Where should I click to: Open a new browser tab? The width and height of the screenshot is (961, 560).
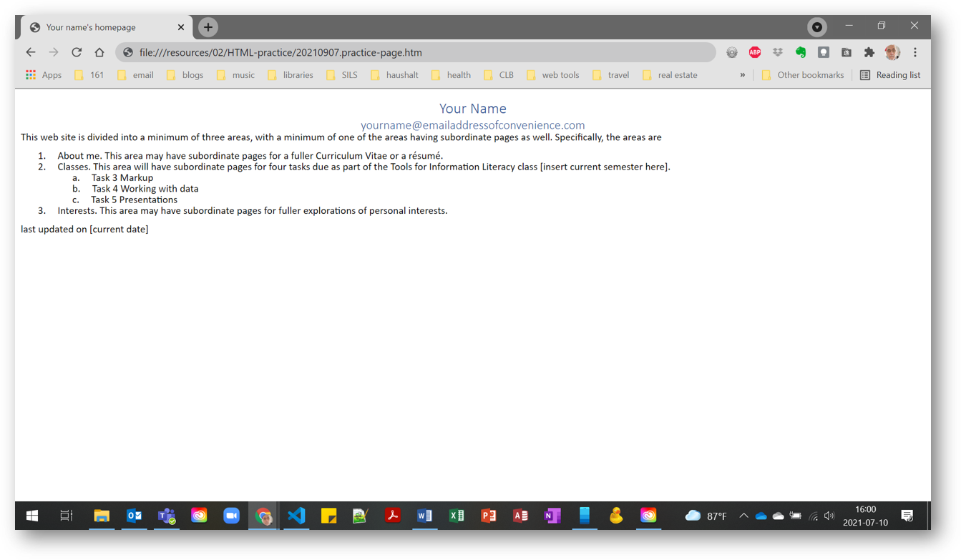[208, 27]
